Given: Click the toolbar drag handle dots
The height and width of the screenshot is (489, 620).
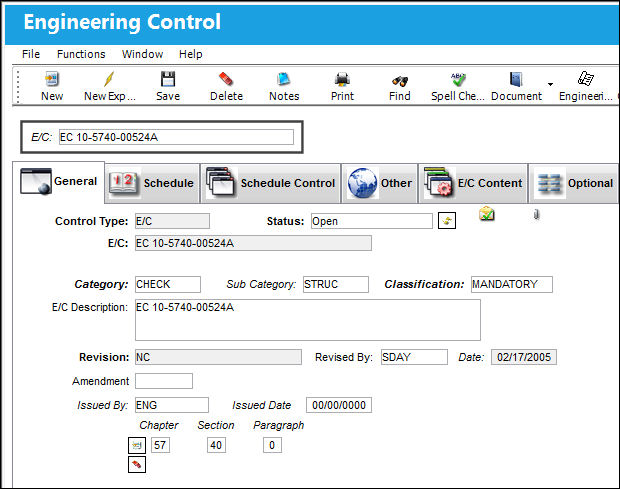Looking at the screenshot, I should (x=18, y=86).
